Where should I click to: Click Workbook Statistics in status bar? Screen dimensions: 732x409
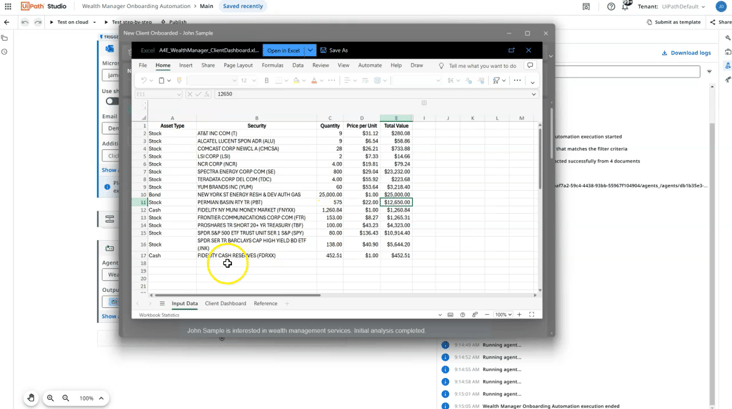(x=159, y=315)
